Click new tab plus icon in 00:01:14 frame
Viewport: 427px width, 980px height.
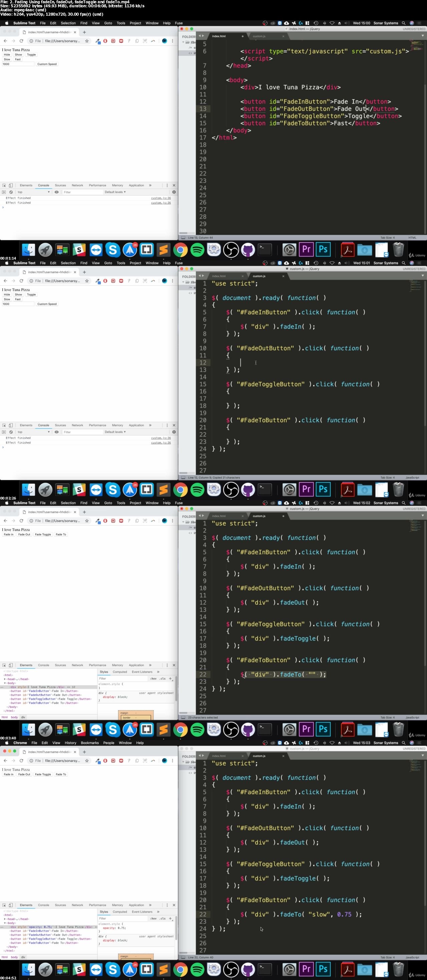(x=84, y=32)
